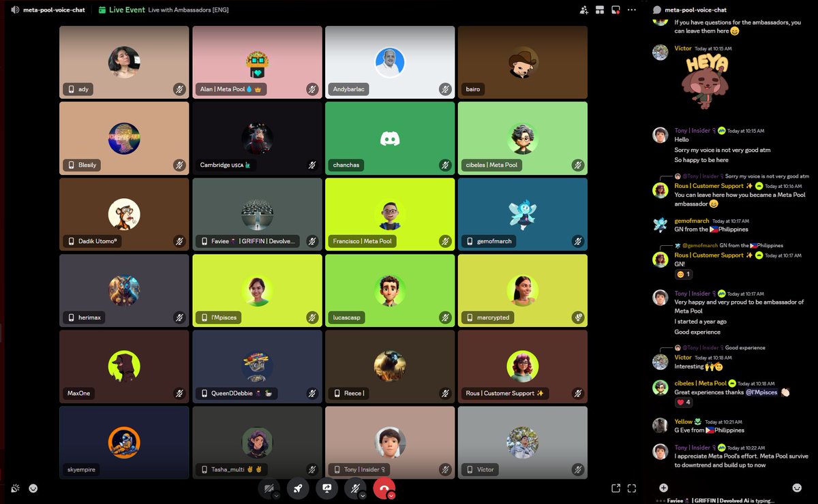Screen dimensions: 818x504
Task: Click the @I'Mpisces mention in chat
Action: [762, 392]
